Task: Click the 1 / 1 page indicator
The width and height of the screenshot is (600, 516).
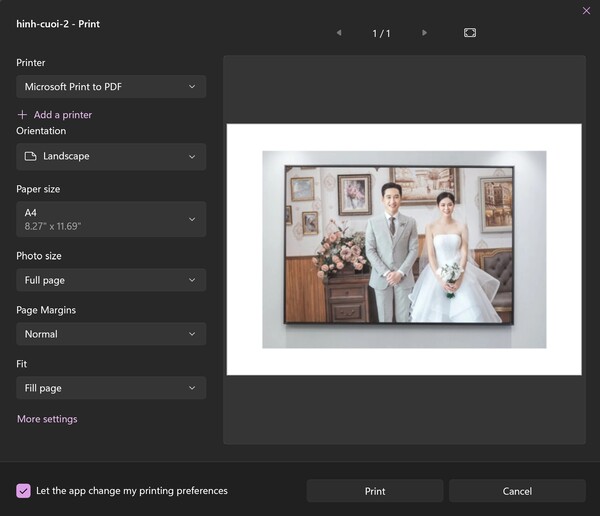Action: tap(381, 33)
